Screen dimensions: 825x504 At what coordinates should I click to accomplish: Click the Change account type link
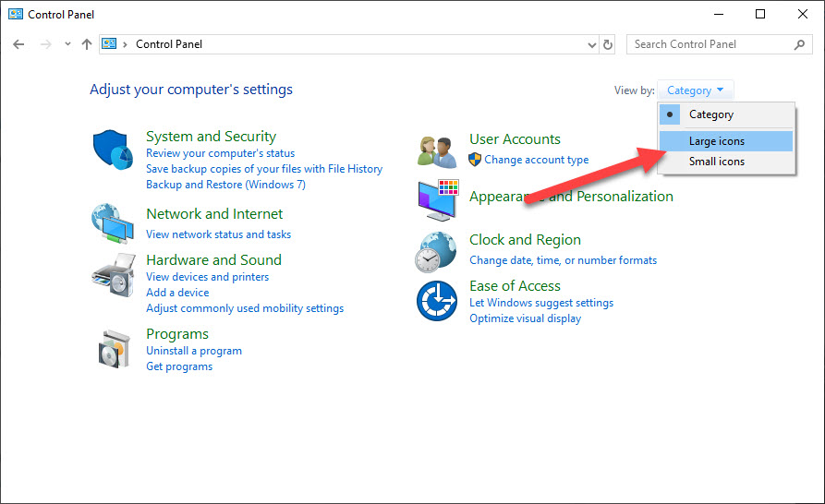[x=536, y=160]
